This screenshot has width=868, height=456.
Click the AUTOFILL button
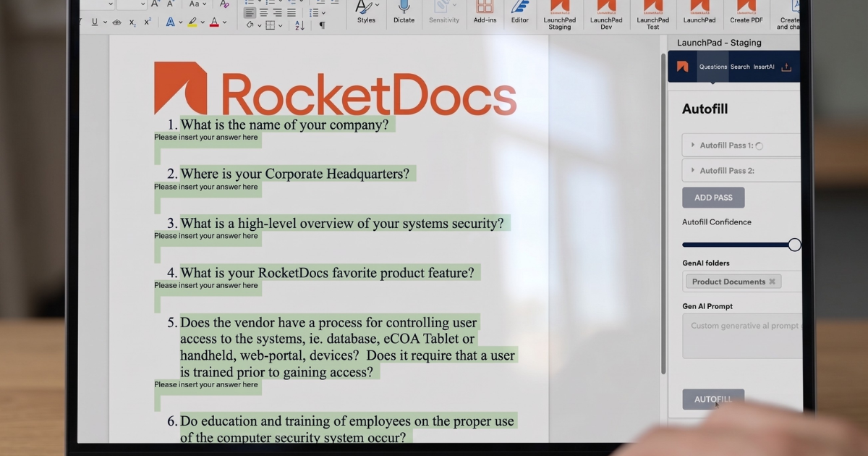713,400
